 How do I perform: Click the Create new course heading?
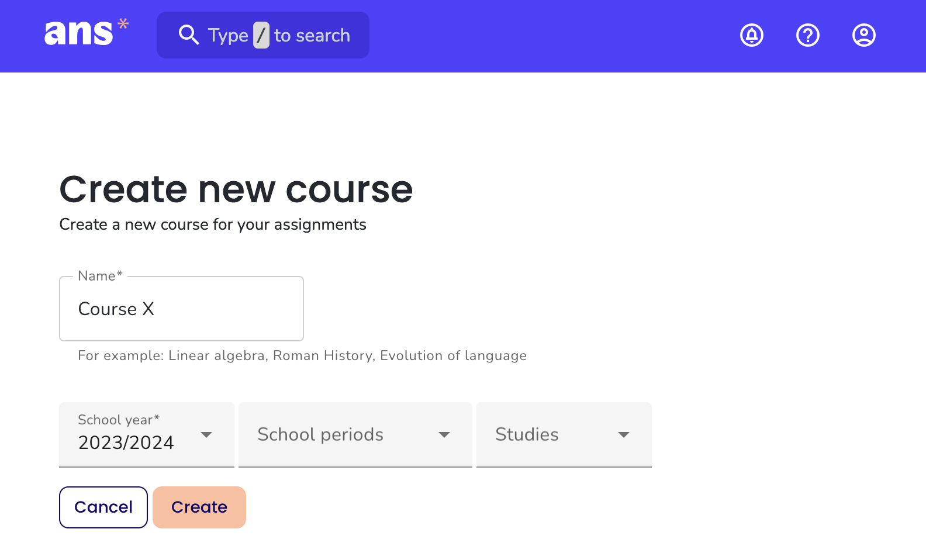(x=236, y=189)
